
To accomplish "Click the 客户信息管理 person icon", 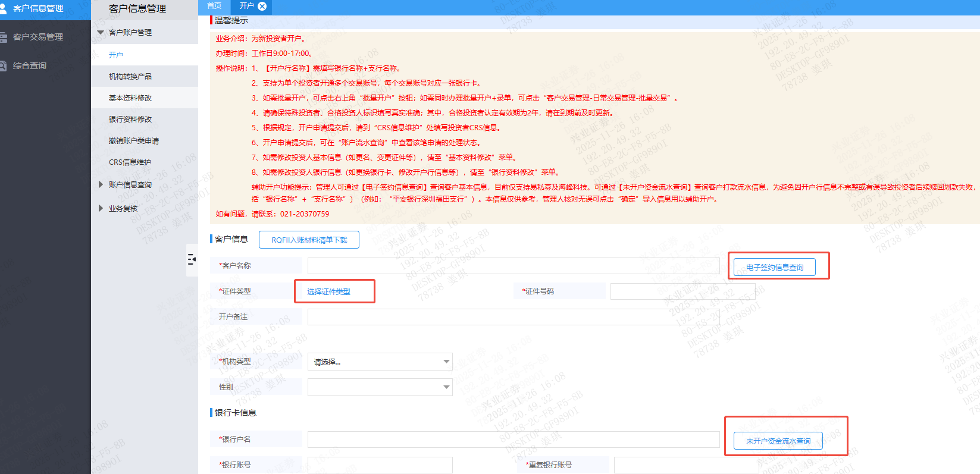I will point(2,8).
